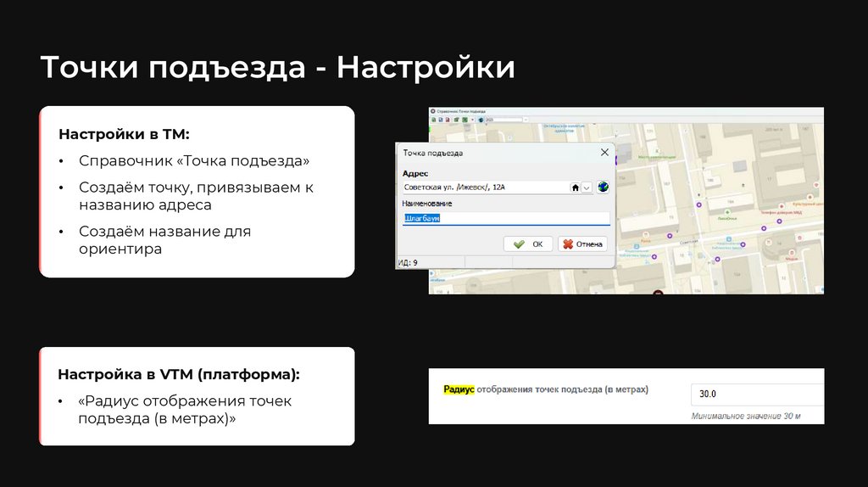Click the Наименование label in the dialog
Image resolution: width=868 pixels, height=487 pixels.
427,204
